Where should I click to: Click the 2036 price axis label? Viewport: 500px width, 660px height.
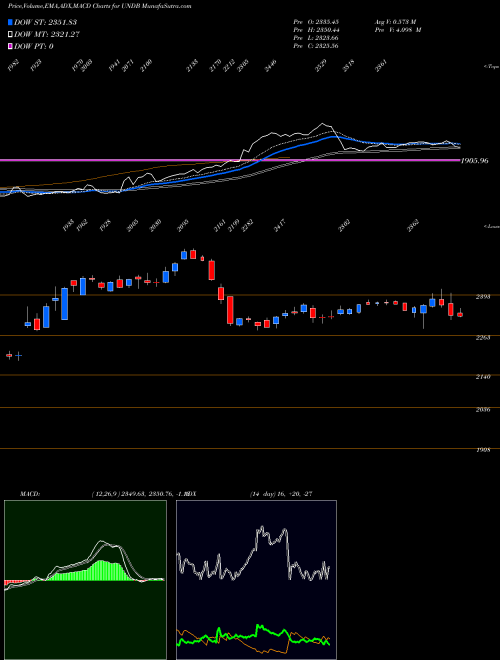482,409
